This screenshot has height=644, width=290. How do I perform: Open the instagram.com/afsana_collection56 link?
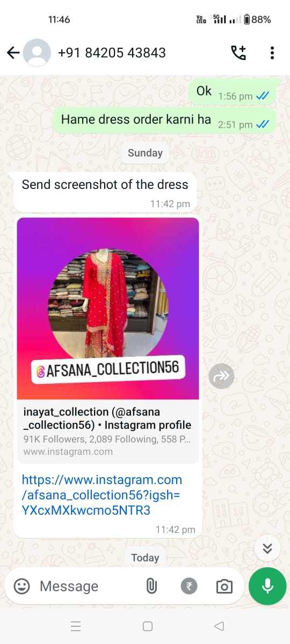(102, 495)
